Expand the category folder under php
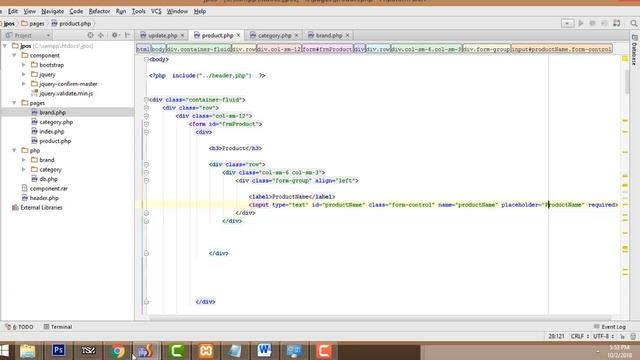Screen dimensions: 640x360 click(x=24, y=169)
